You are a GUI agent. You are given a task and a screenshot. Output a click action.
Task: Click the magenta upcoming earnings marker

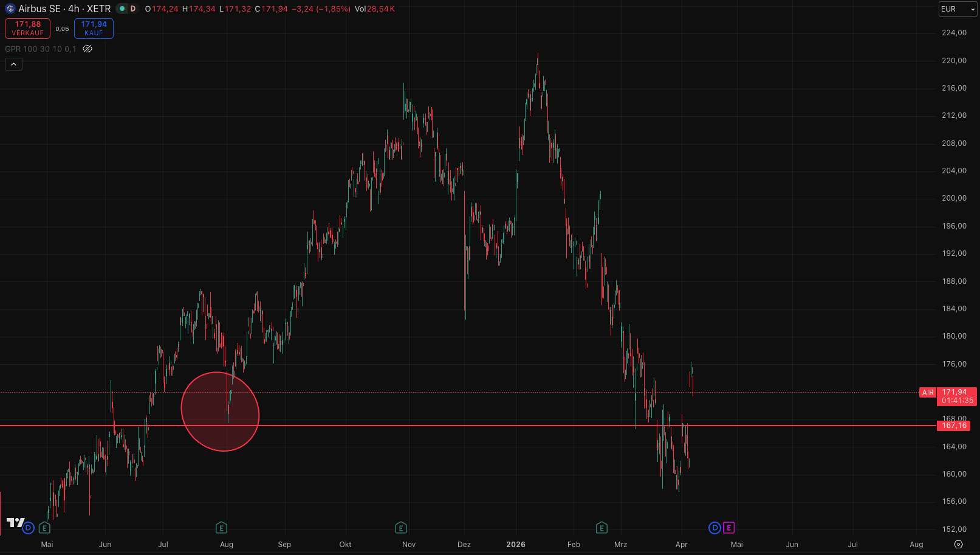[x=728, y=528]
